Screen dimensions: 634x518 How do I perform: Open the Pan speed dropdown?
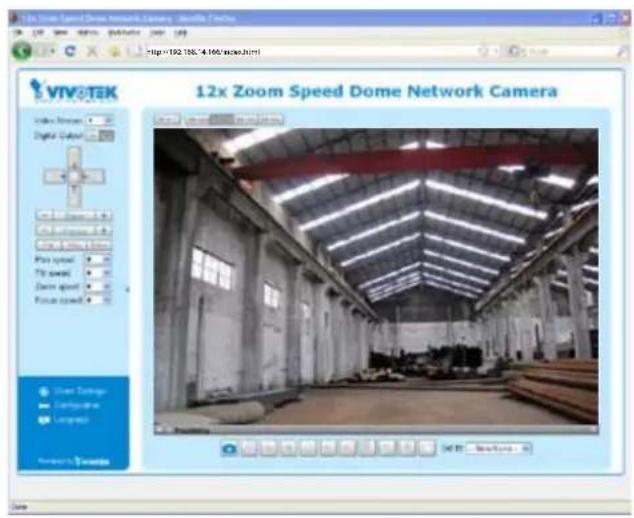tap(97, 259)
